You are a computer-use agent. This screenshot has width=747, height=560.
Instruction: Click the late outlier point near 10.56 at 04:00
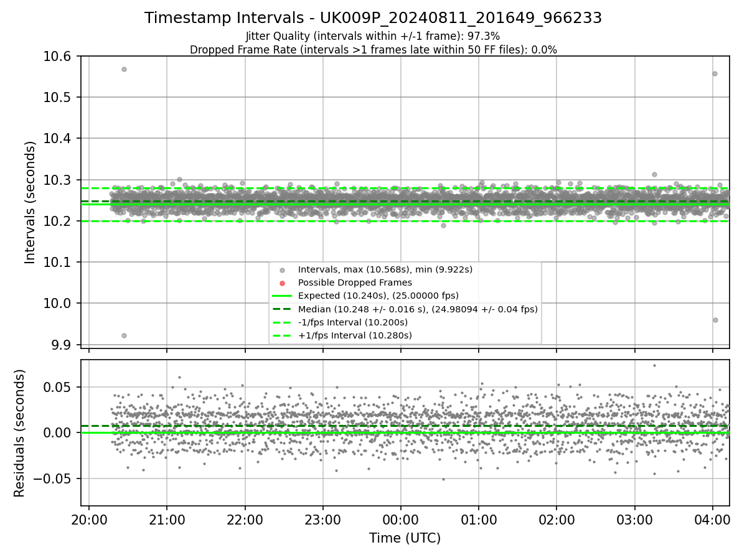point(715,73)
